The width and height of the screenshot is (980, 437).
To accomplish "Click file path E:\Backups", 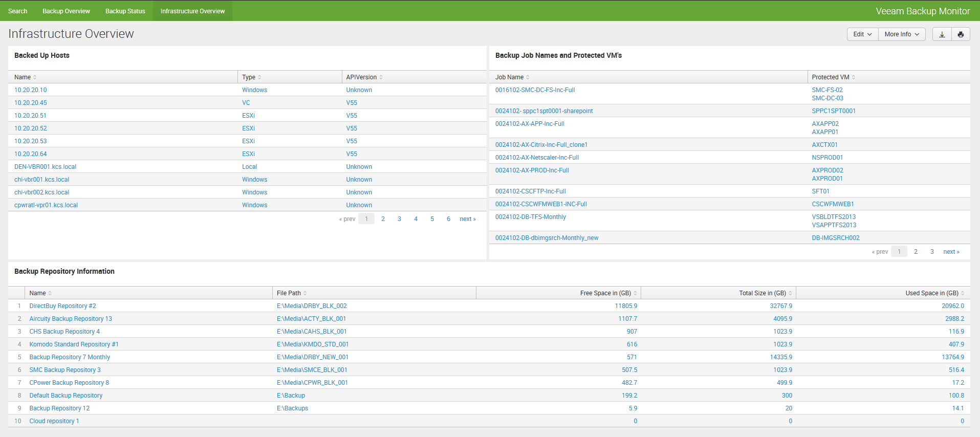I will (293, 408).
